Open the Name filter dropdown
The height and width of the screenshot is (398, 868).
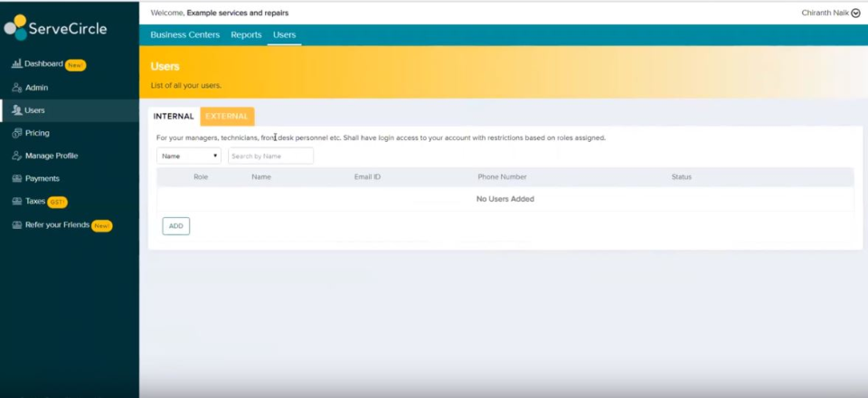[189, 156]
